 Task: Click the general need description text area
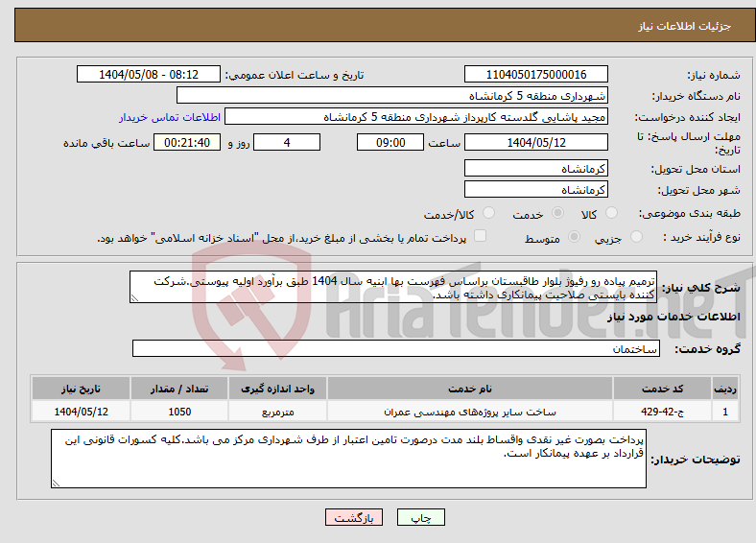pyautogui.click(x=393, y=287)
